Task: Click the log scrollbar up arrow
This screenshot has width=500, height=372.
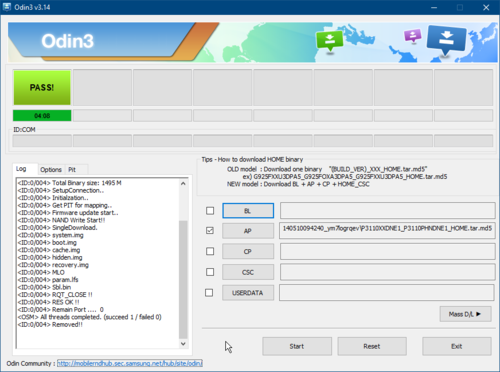Action: (183, 183)
